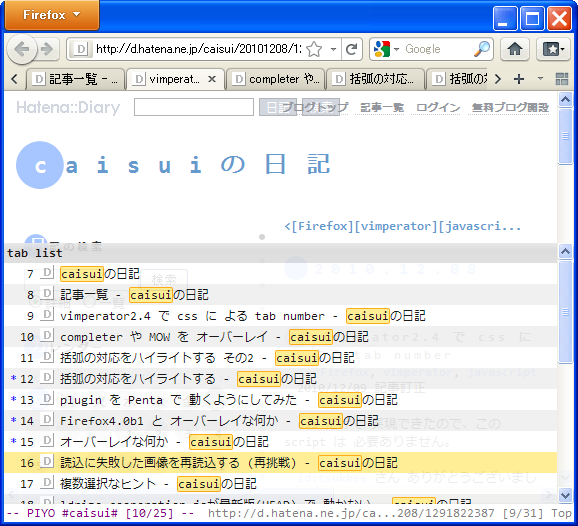Select row 10 completer や MOW
The height and width of the screenshot is (526, 578).
pyautogui.click(x=281, y=337)
